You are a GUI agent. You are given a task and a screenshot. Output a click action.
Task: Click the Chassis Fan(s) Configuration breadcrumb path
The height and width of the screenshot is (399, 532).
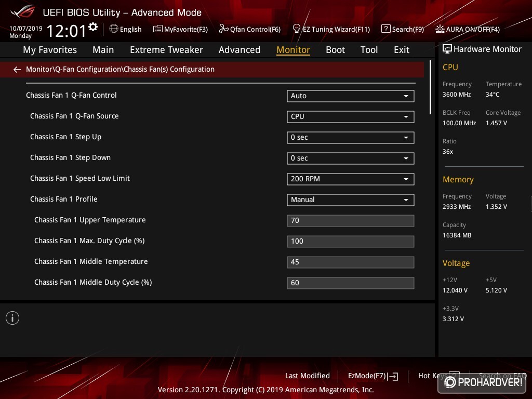tap(120, 69)
